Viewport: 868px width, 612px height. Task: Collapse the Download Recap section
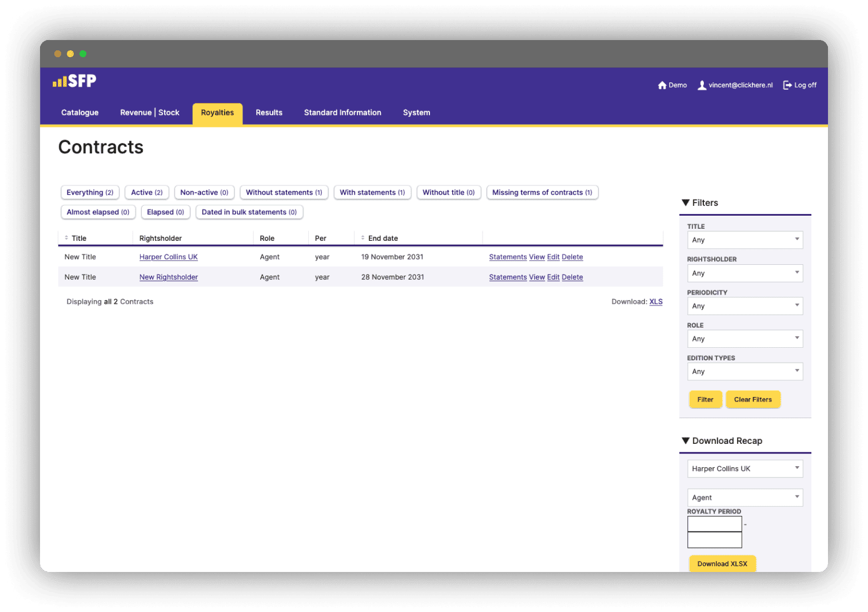coord(686,441)
